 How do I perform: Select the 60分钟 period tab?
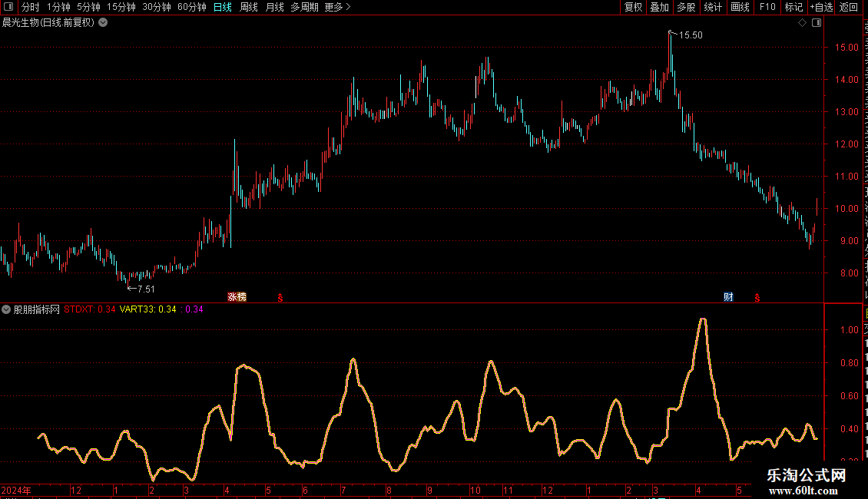[192, 7]
